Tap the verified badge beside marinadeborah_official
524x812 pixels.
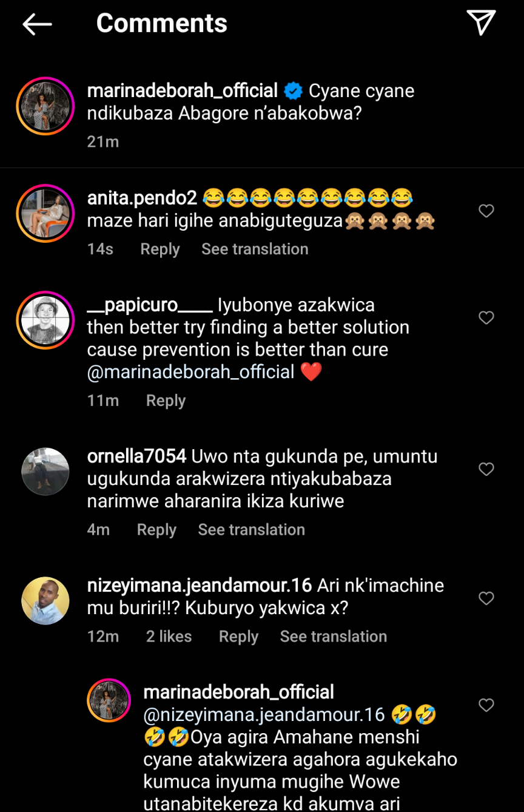pos(294,92)
